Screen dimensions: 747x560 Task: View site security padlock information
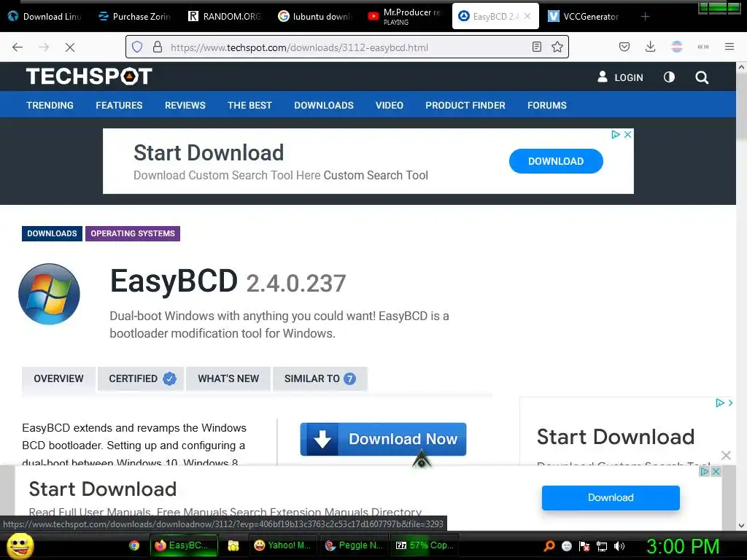158,47
